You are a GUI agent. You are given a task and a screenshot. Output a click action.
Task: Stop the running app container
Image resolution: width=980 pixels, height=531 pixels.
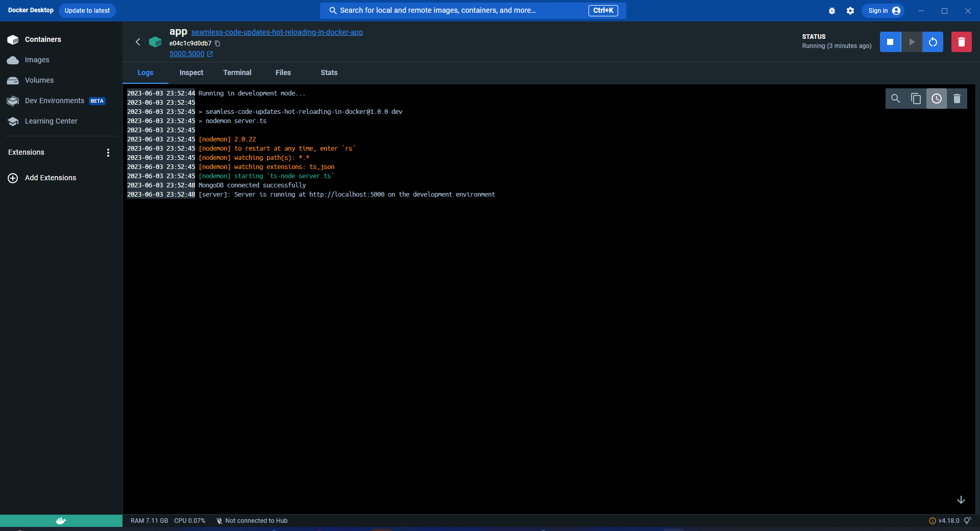pos(890,42)
